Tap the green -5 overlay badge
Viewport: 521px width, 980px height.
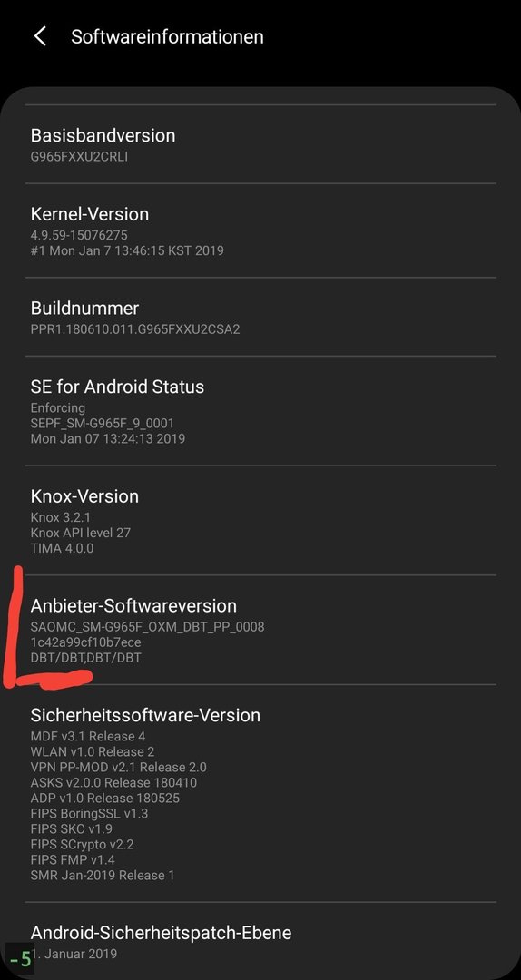(19, 959)
